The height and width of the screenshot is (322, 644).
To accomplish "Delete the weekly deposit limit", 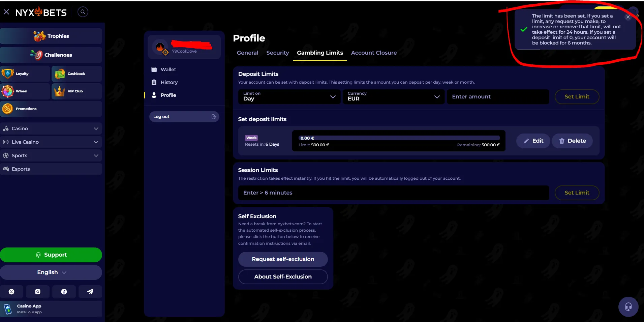I will [572, 141].
